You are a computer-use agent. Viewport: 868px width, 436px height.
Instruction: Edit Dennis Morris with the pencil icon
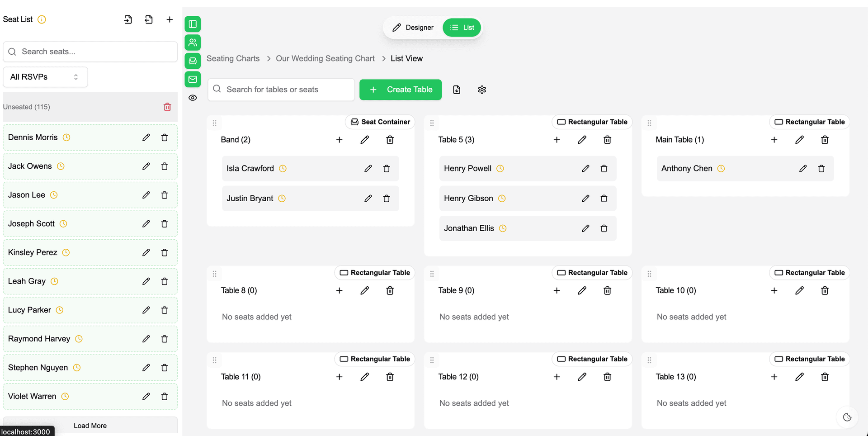(x=146, y=137)
